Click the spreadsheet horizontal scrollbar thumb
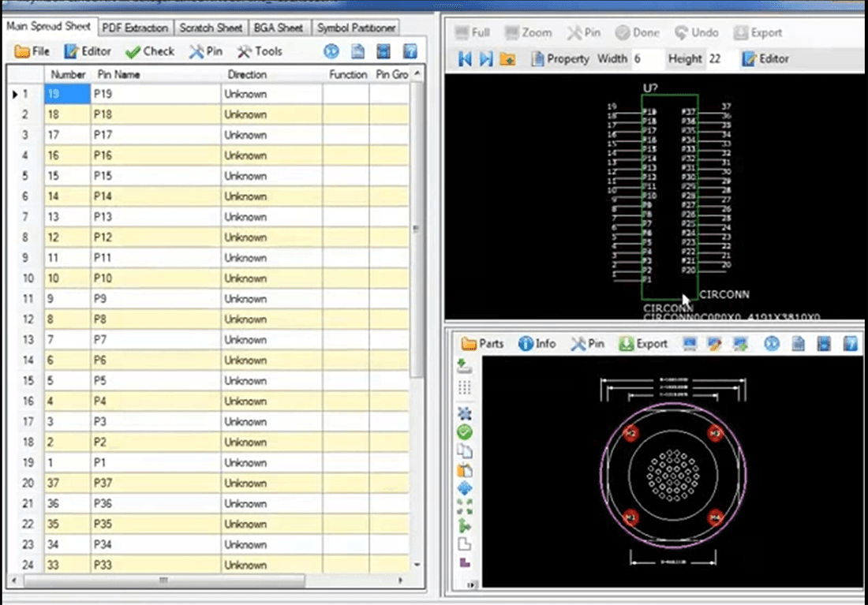Screen dimensions: 868x605 point(163,581)
